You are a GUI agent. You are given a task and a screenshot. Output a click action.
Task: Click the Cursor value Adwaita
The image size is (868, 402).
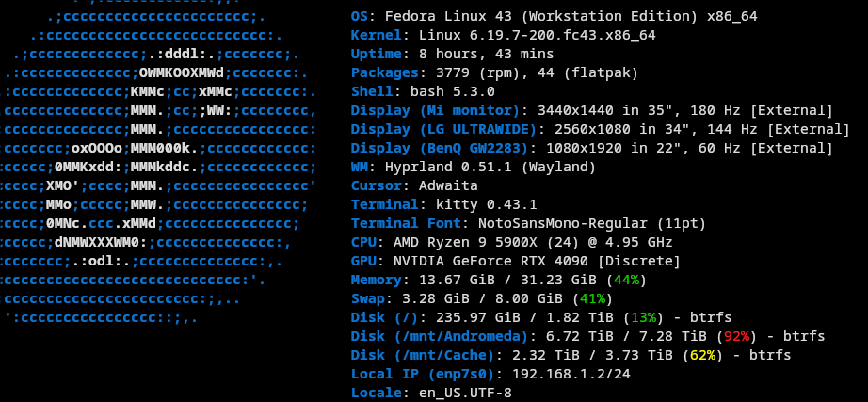coord(448,186)
